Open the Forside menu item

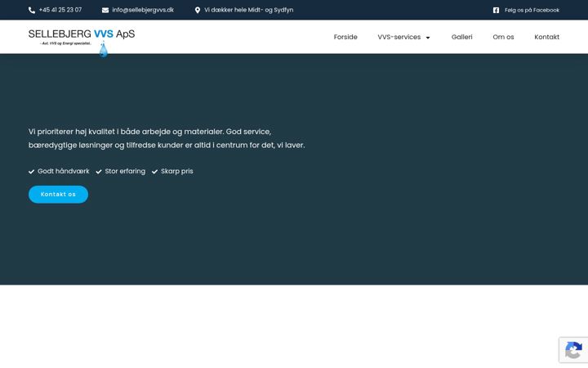pyautogui.click(x=345, y=37)
